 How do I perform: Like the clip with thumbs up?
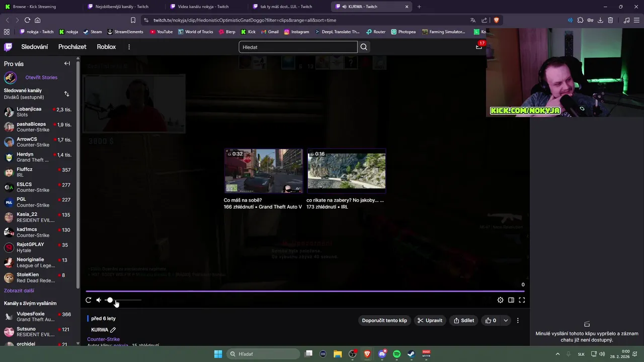[x=491, y=320]
